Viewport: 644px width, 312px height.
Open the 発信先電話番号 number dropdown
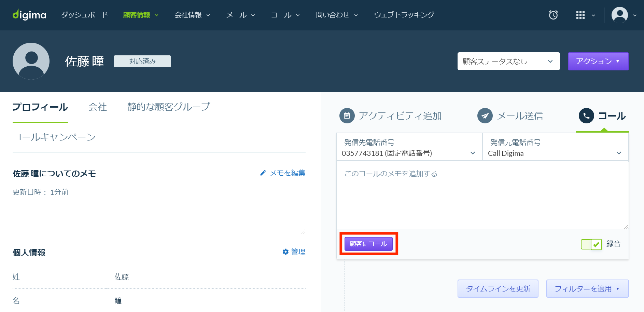(x=473, y=153)
